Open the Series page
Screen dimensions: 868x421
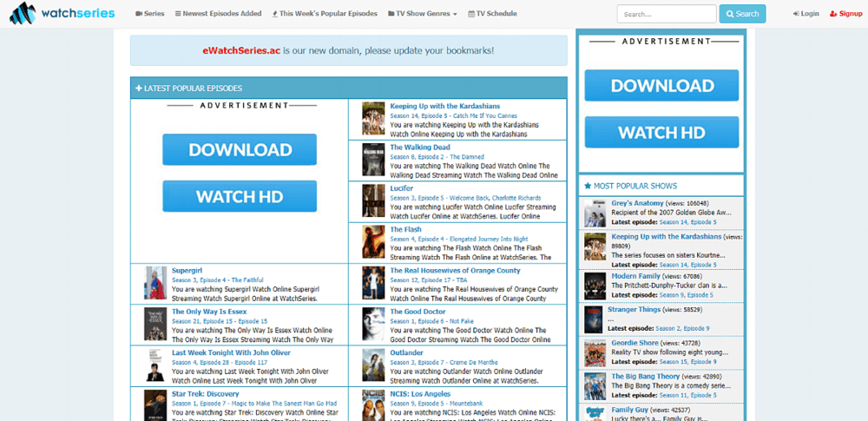coord(150,13)
